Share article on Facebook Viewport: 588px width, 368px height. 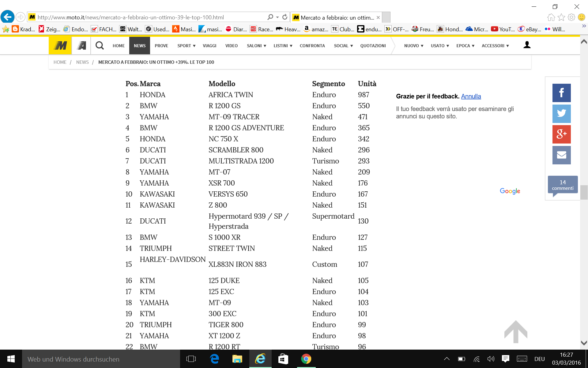click(x=561, y=93)
